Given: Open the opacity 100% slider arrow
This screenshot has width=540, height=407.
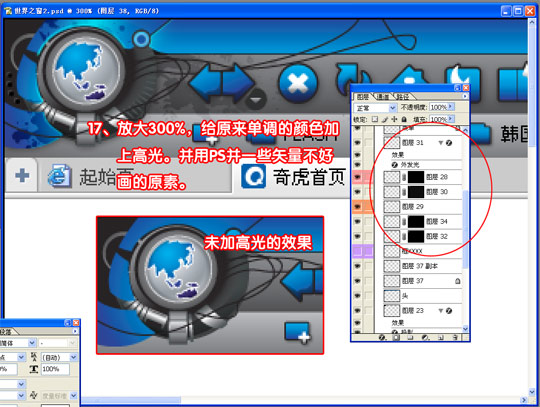Looking at the screenshot, I should pyautogui.click(x=451, y=107).
